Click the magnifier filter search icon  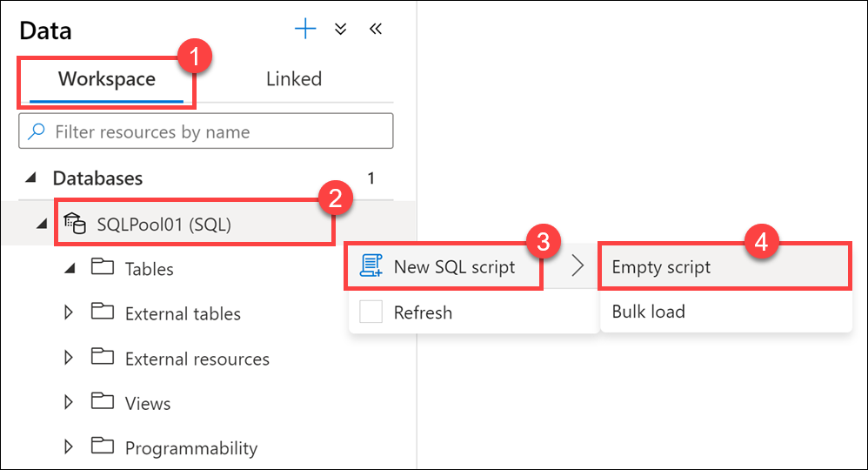click(x=37, y=132)
